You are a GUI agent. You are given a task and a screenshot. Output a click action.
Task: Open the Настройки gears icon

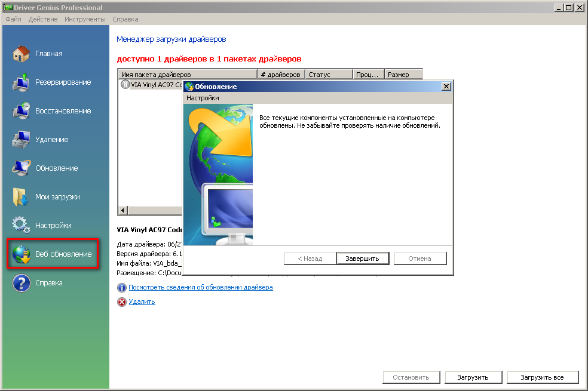tap(21, 226)
